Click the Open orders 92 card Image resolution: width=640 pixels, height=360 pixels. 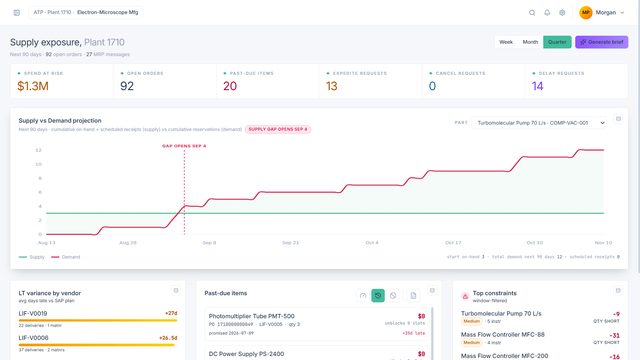(165, 81)
